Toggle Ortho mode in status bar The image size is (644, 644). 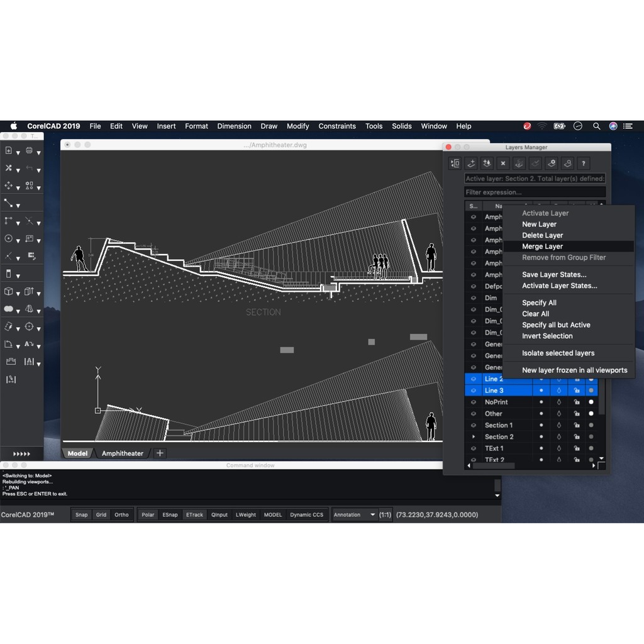[x=121, y=514]
